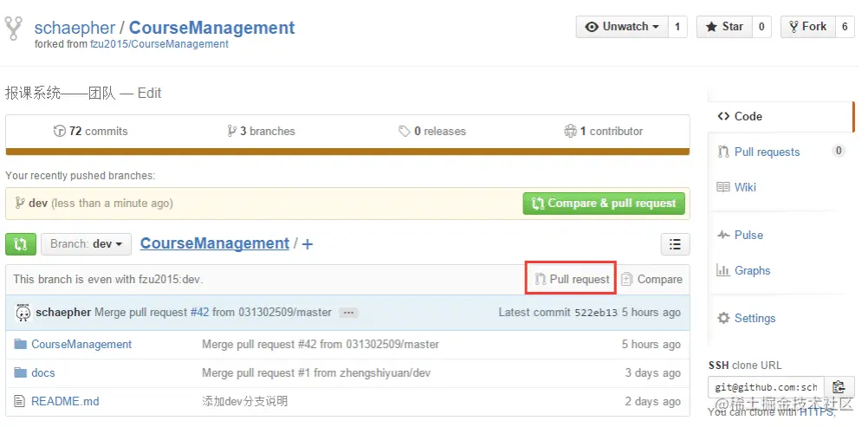Click the green Compare & pull request button
868x427 pixels.
coord(604,204)
